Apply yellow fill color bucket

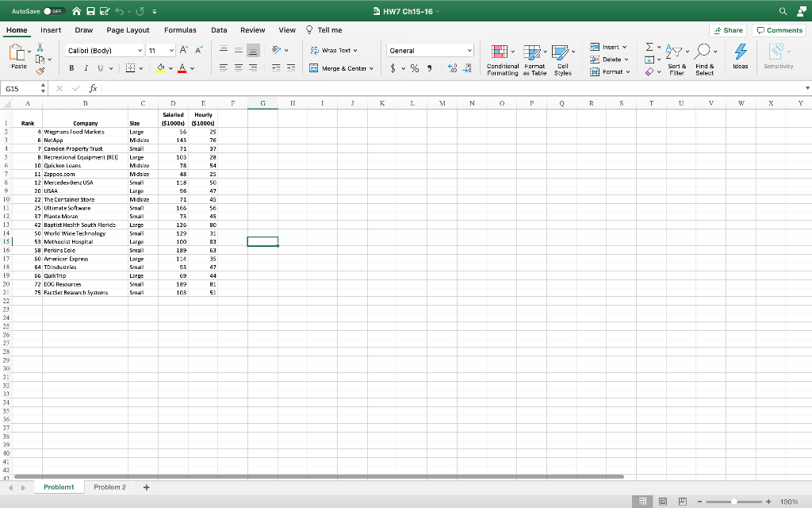point(160,68)
